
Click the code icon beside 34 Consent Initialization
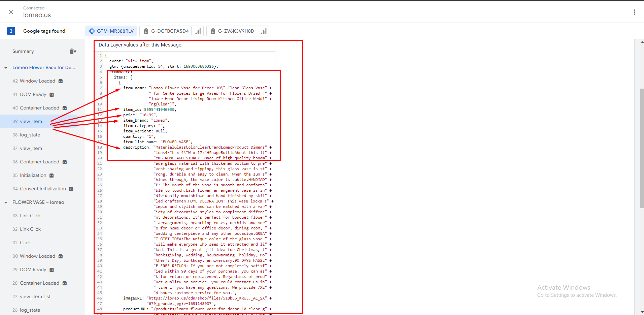(71, 189)
